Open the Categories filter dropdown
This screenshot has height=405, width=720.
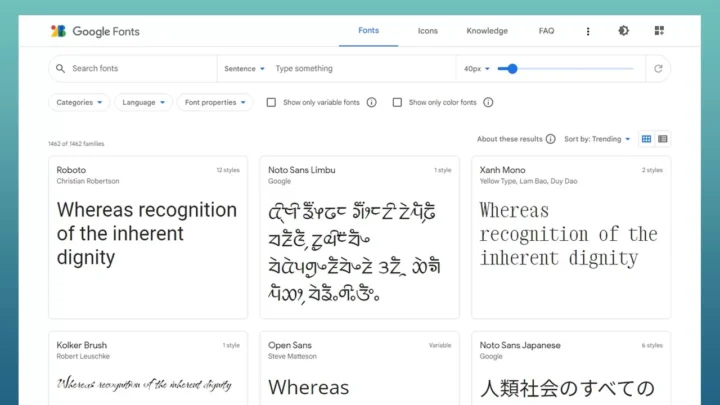coord(79,102)
